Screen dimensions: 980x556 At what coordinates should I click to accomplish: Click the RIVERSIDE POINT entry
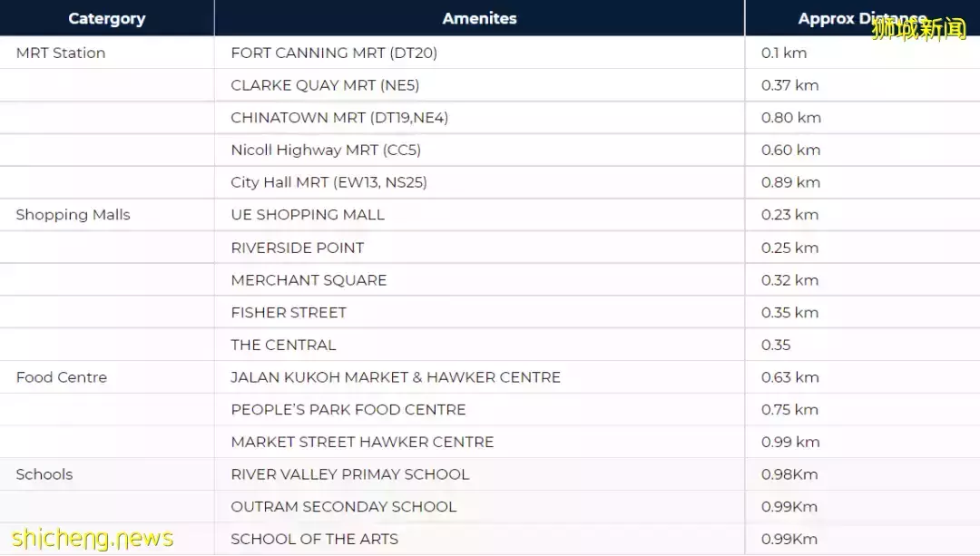[298, 248]
